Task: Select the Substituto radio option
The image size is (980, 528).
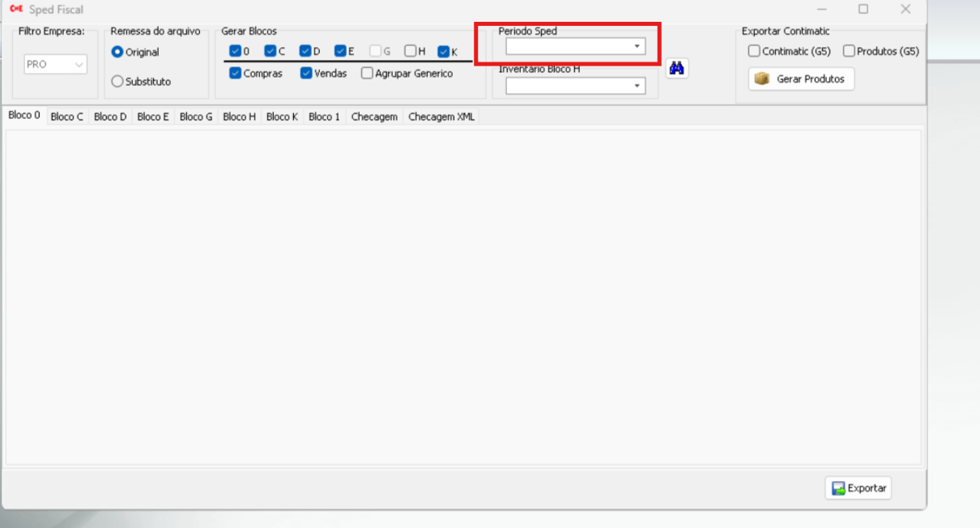Action: coord(117,82)
